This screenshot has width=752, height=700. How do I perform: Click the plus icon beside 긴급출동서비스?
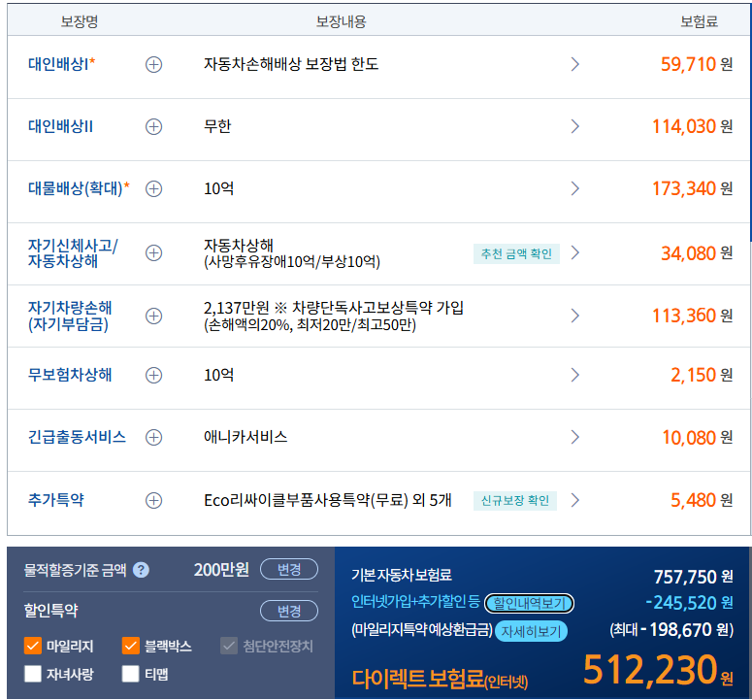tap(153, 437)
